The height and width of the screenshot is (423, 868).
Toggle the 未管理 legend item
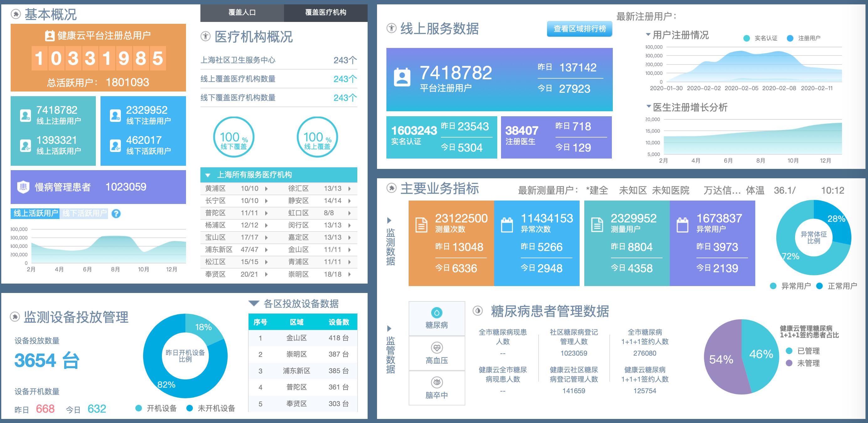(803, 363)
